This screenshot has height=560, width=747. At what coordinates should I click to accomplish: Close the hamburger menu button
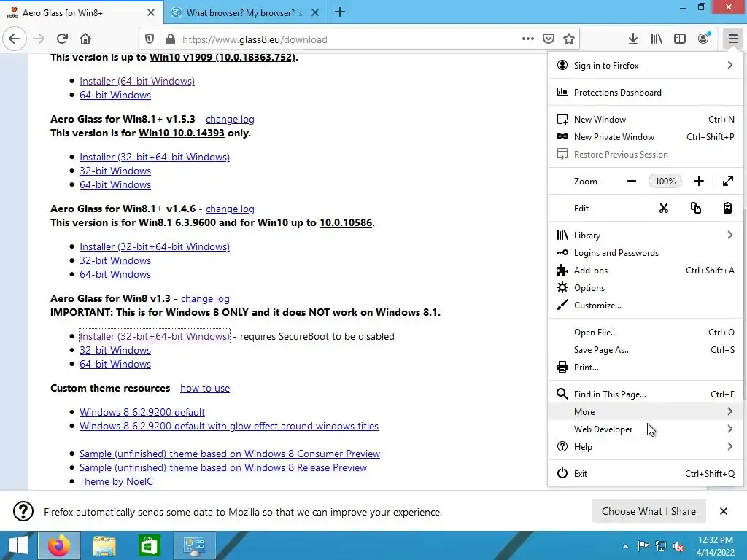tap(732, 39)
